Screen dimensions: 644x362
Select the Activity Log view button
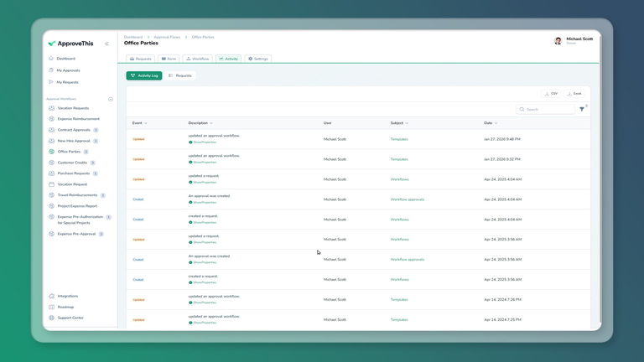click(x=144, y=75)
